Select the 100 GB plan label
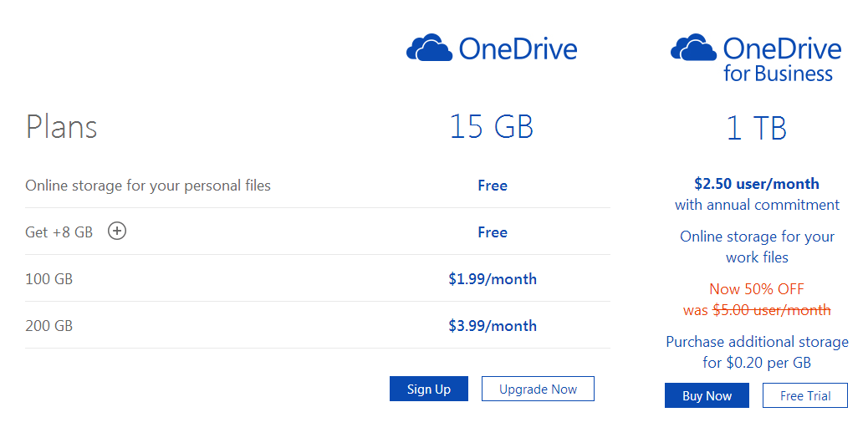This screenshot has height=448, width=868. point(49,279)
